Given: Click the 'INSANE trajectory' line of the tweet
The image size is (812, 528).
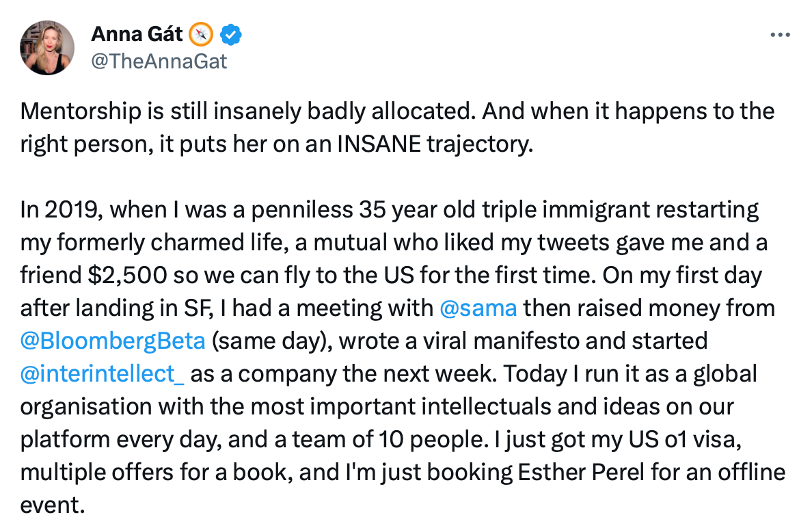Looking at the screenshot, I should click(277, 144).
